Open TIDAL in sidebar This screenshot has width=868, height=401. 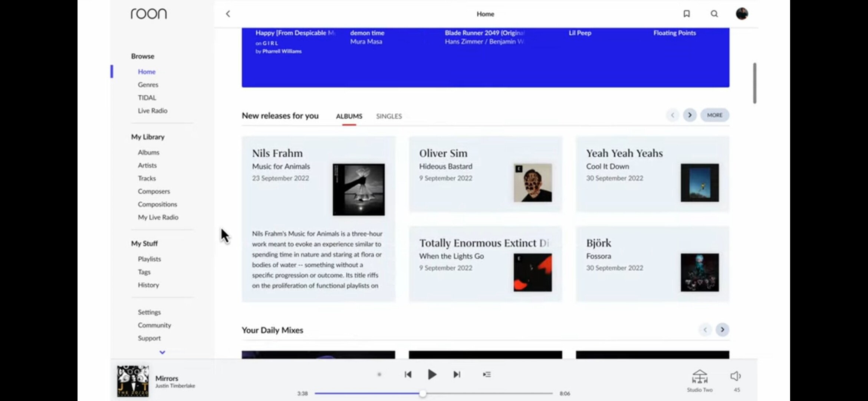point(147,98)
